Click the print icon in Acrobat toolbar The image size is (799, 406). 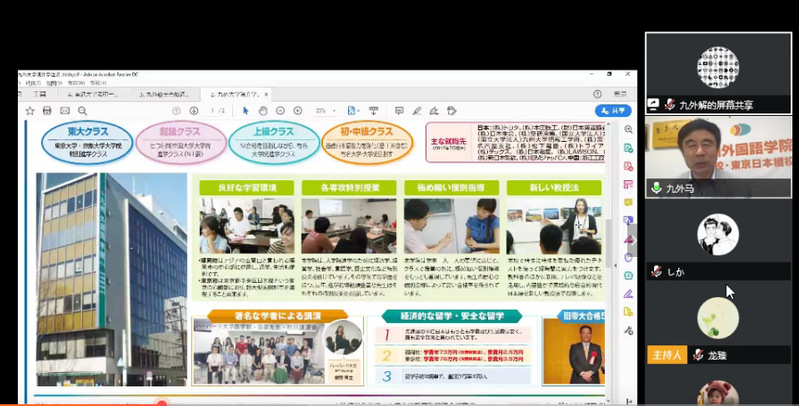coord(47,110)
